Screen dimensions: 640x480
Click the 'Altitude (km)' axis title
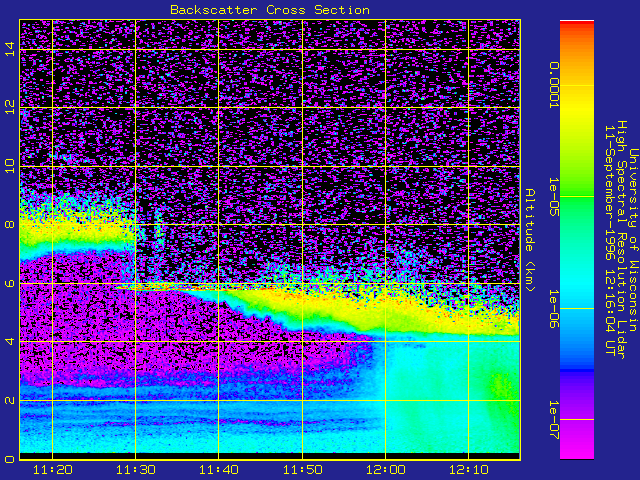(529, 240)
